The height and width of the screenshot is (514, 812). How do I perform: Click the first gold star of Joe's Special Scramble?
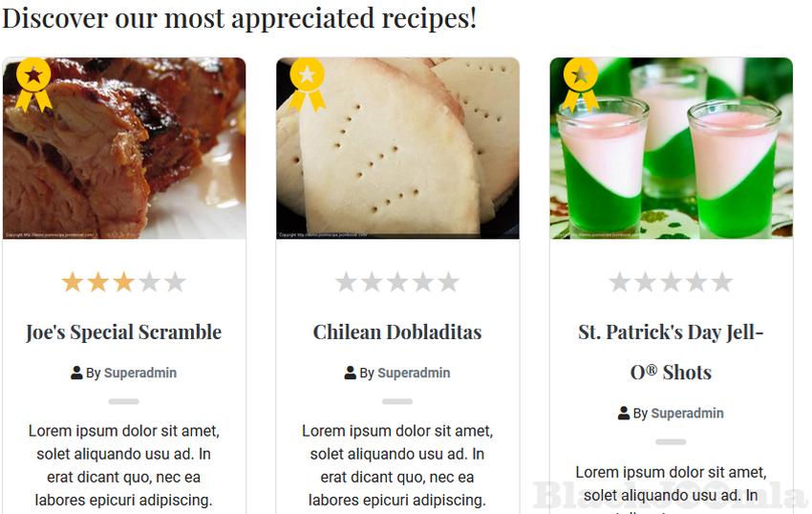73,283
